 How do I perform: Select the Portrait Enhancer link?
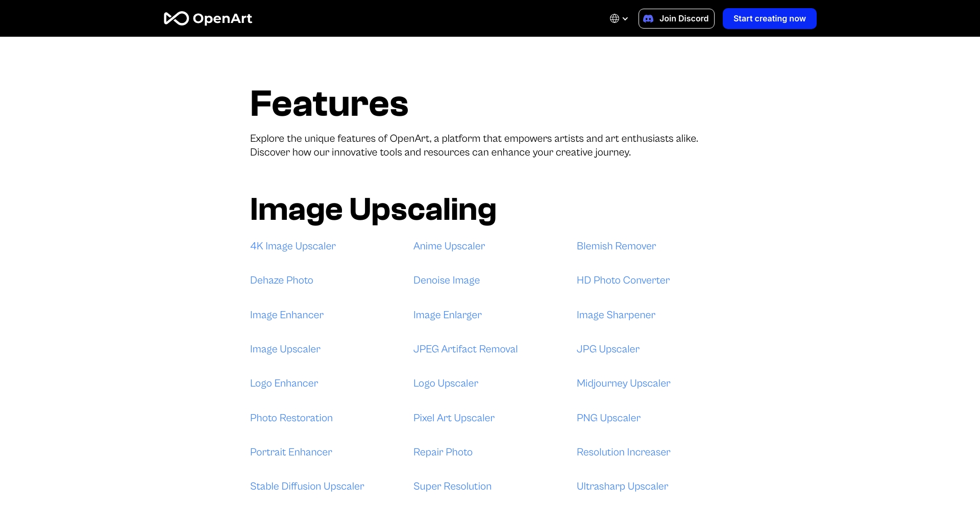point(291,452)
